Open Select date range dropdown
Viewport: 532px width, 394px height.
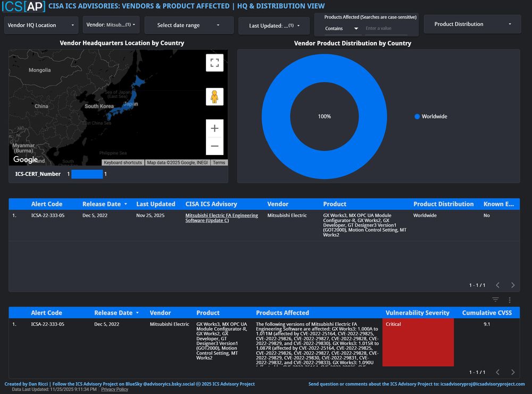coord(189,25)
